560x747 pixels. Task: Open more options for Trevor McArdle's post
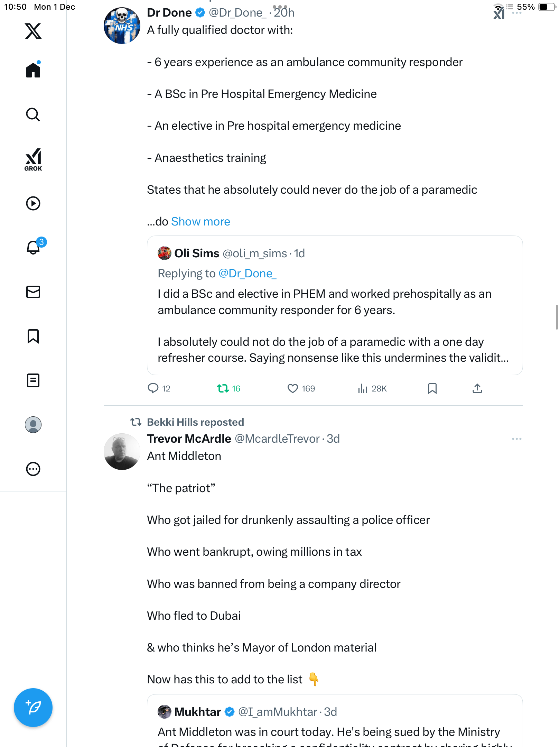(516, 439)
